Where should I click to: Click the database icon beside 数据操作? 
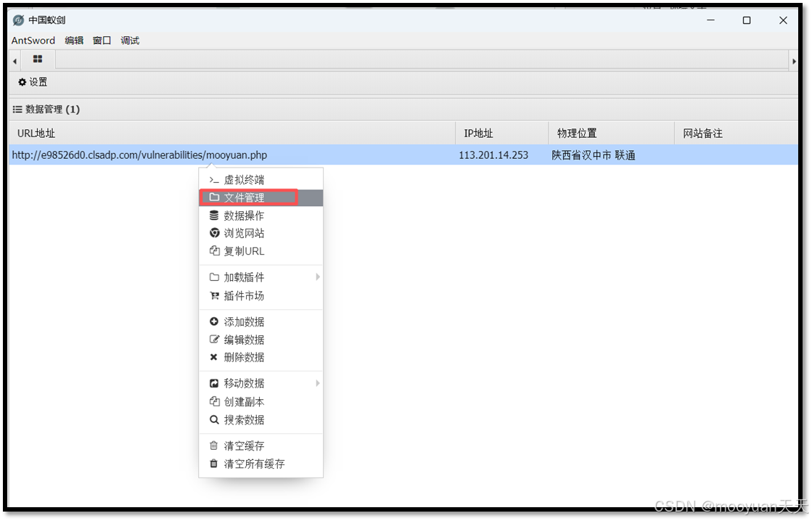(x=214, y=216)
